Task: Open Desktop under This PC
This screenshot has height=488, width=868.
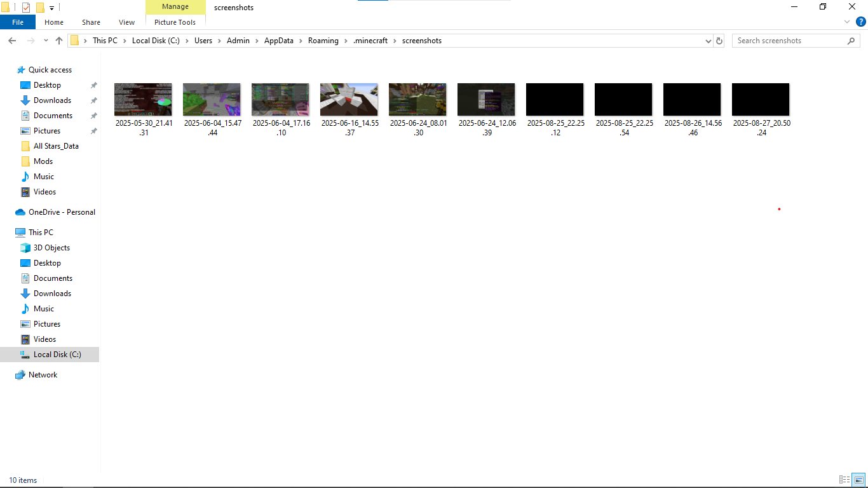Action: (47, 263)
